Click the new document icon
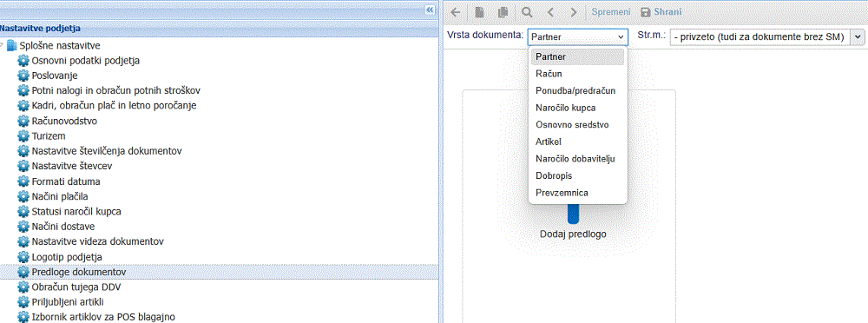The width and height of the screenshot is (868, 323). point(479,11)
